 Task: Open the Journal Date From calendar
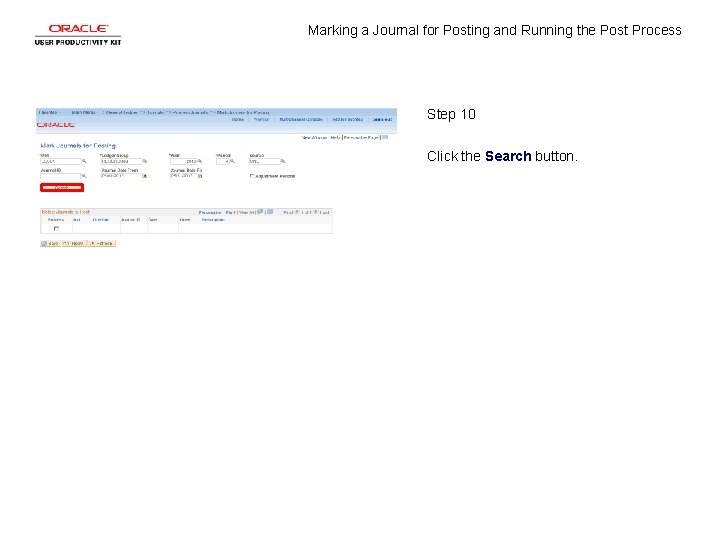pos(145,176)
